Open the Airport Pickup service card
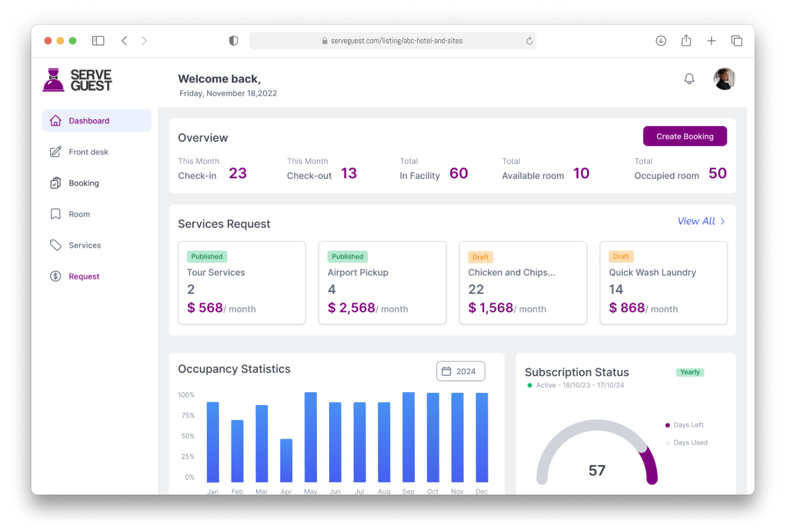The image size is (786, 532). point(382,283)
